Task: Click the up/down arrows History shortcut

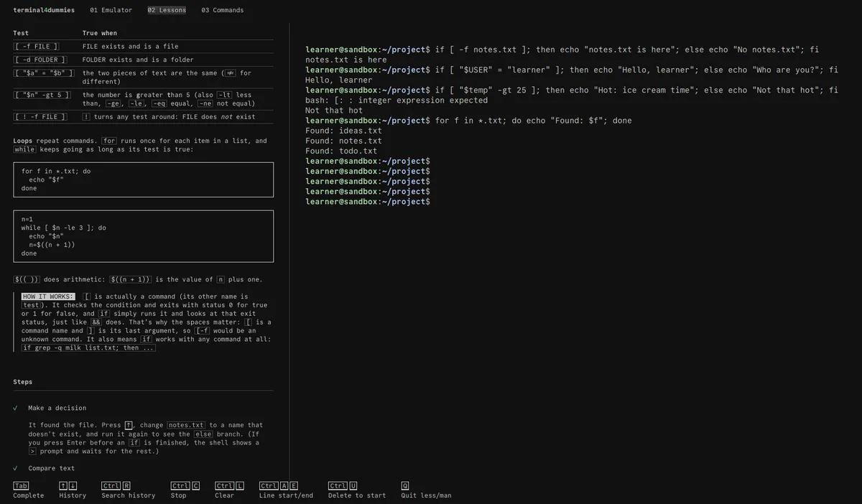Action: 73,490
